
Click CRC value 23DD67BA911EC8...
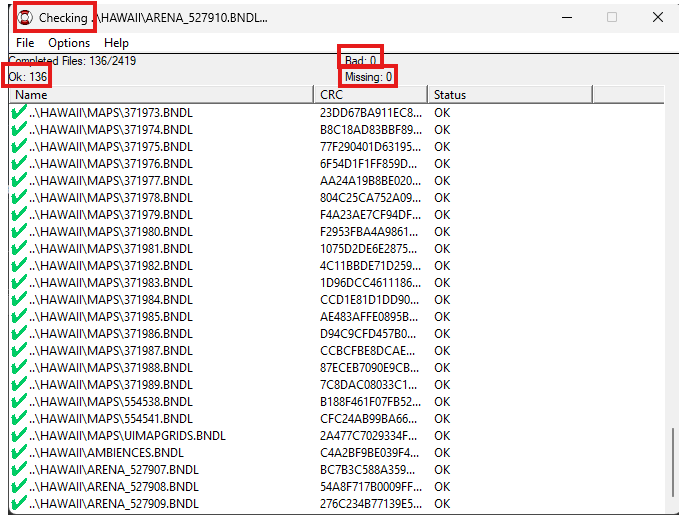click(x=370, y=113)
